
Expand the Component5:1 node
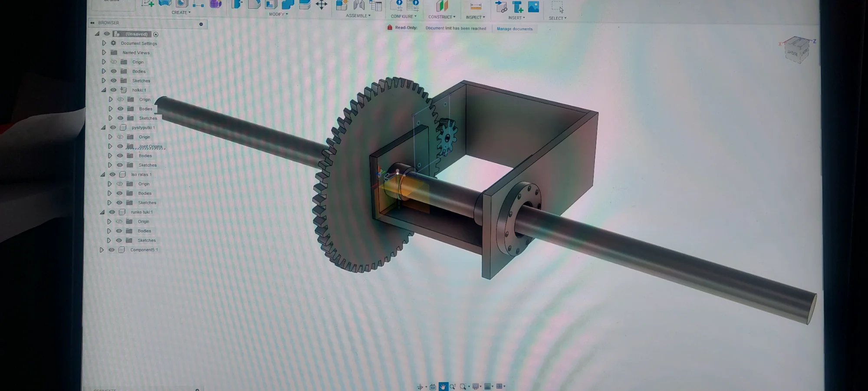[102, 250]
